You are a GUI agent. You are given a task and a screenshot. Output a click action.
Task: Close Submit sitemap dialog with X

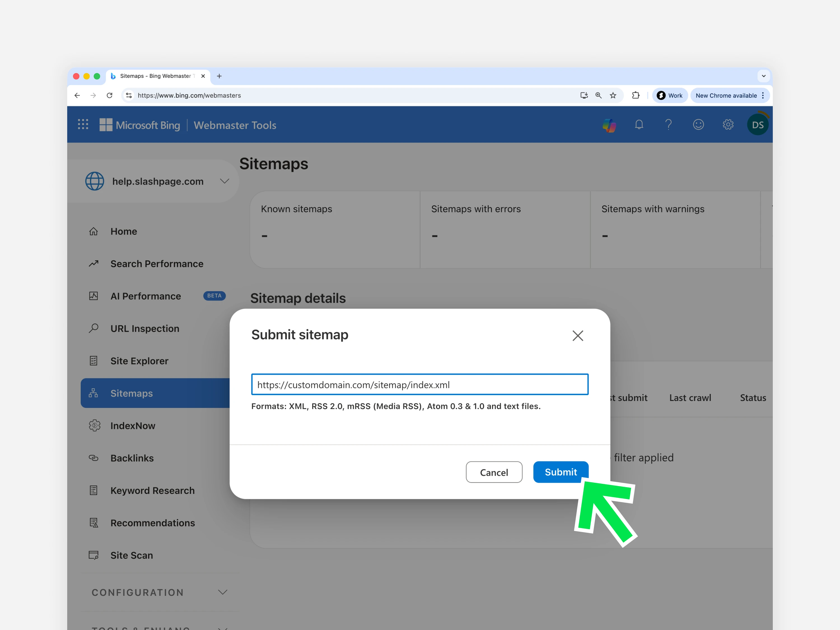click(578, 335)
